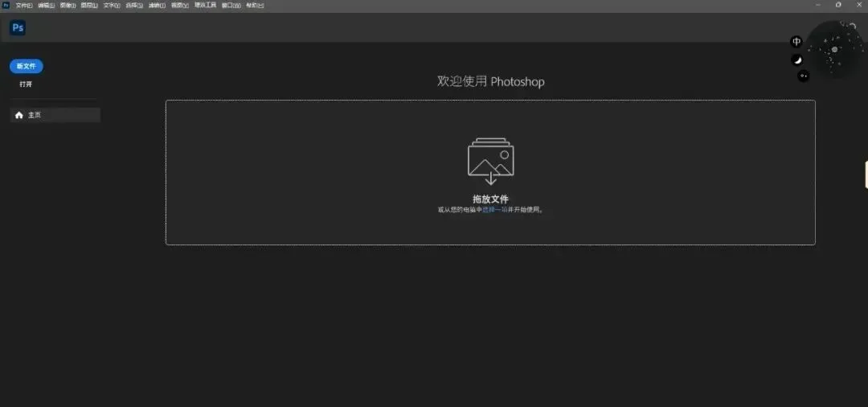Click the stacked-images drop icon in the drop zone

click(x=490, y=161)
